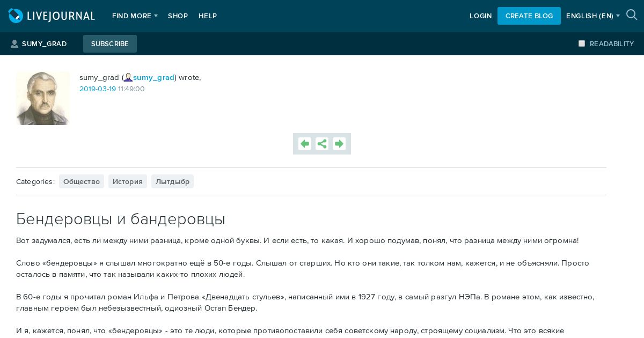Open the sumy_grad author profile link
This screenshot has width=644, height=338.
[153, 77]
